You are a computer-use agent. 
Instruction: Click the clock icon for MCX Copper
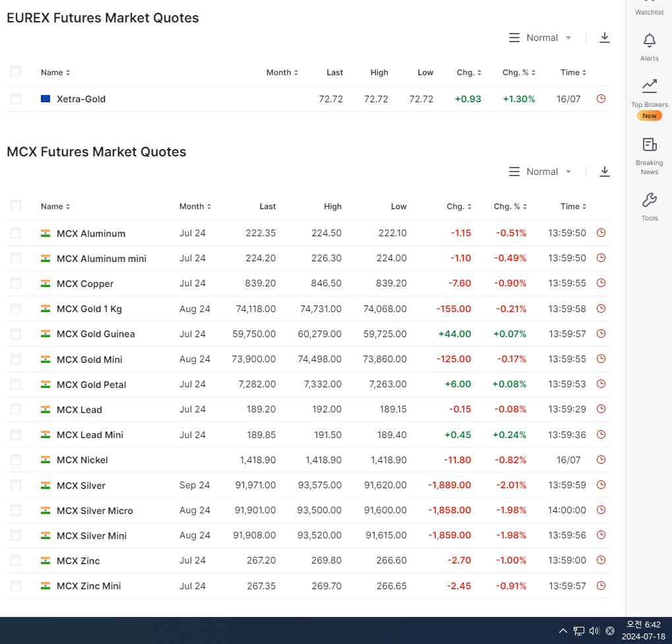coord(601,283)
